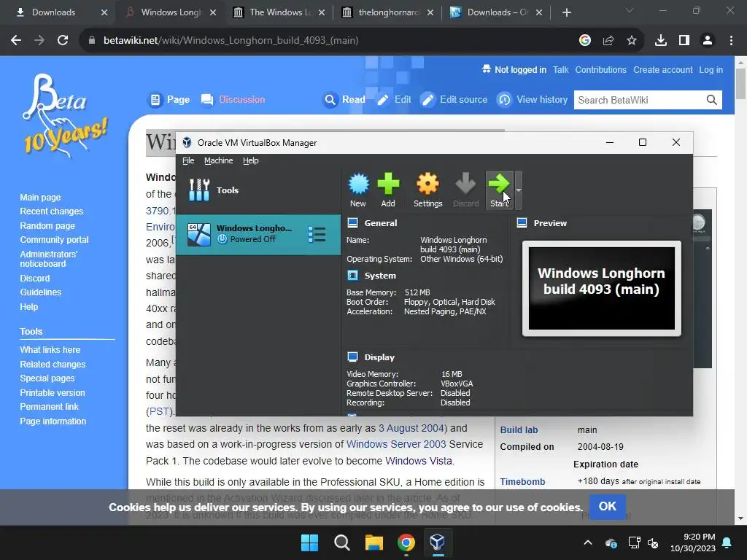
Task: Click the VirtualBox taskbar icon
Action: click(438, 542)
